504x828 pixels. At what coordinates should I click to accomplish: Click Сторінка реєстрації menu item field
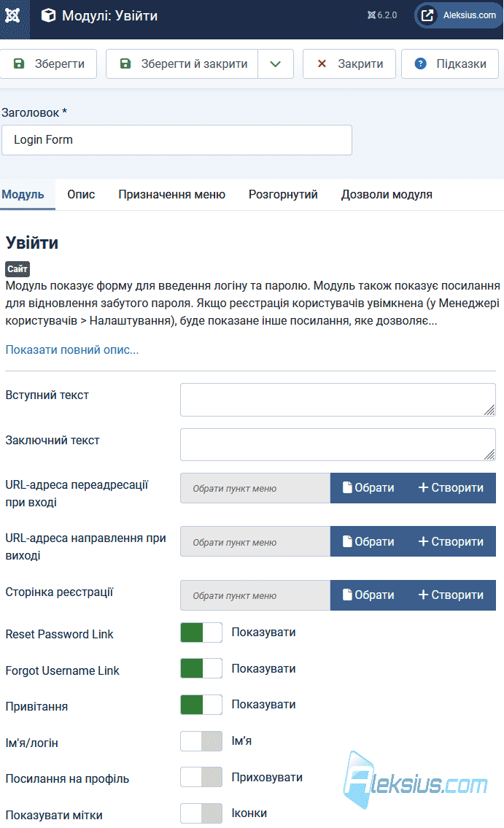click(x=255, y=595)
